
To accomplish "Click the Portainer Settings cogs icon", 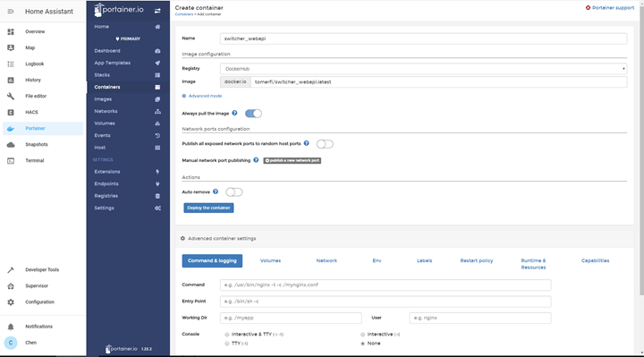I will (x=157, y=208).
